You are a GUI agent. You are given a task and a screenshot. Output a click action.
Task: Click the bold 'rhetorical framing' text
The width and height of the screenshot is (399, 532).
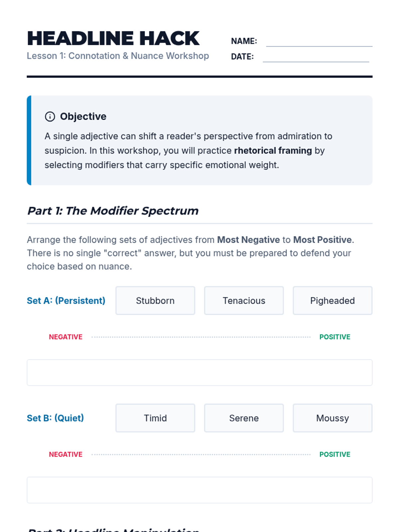coord(273,151)
